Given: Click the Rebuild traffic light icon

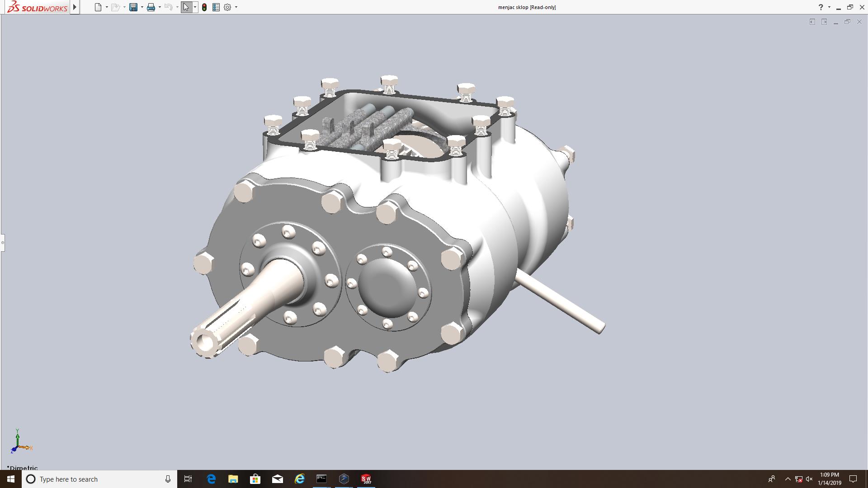Looking at the screenshot, I should click(x=204, y=7).
